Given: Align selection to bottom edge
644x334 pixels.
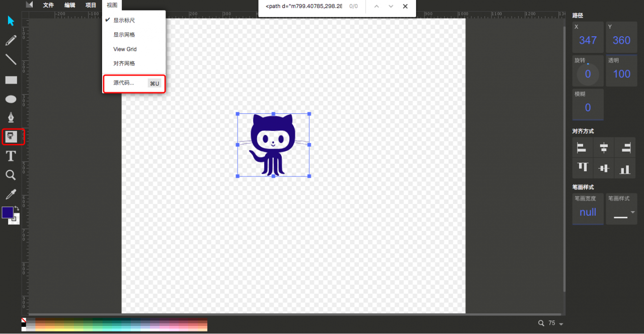Looking at the screenshot, I should point(625,168).
